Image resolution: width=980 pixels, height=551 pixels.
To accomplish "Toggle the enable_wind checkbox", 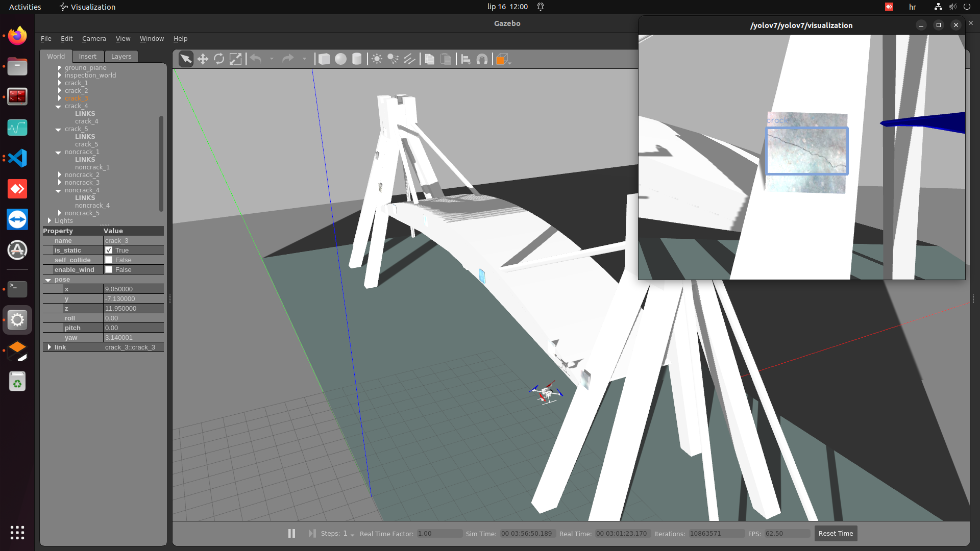I will [x=109, y=270].
